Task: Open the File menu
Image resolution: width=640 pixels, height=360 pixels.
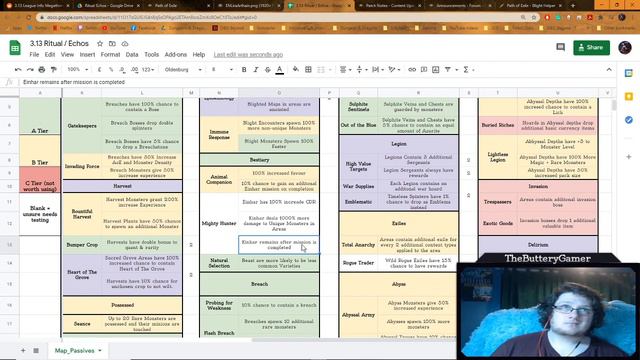Action: click(34, 55)
